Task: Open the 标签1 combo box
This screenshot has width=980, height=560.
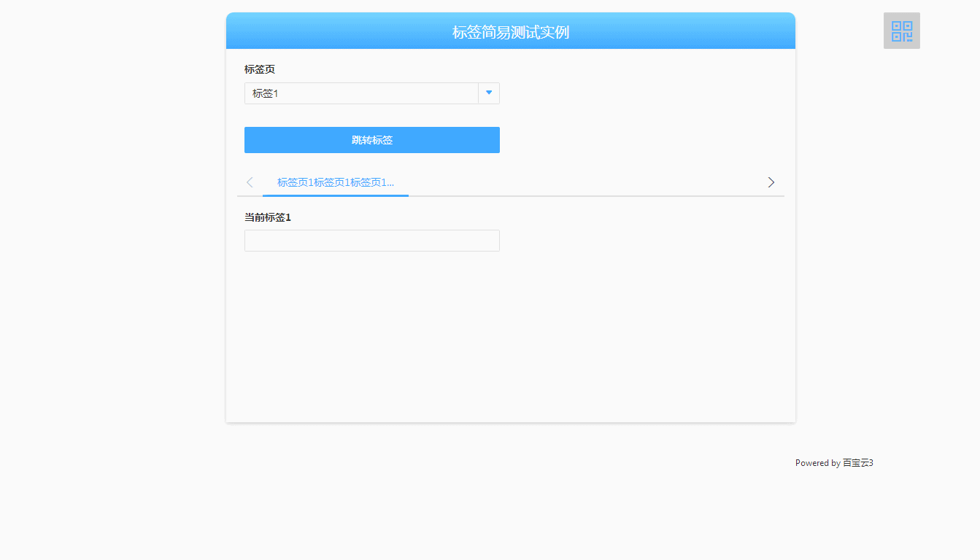Action: point(361,93)
